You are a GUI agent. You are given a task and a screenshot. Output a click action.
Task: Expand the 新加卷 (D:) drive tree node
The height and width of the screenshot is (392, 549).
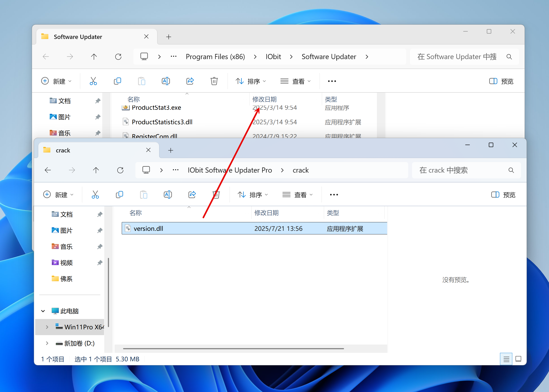click(47, 343)
